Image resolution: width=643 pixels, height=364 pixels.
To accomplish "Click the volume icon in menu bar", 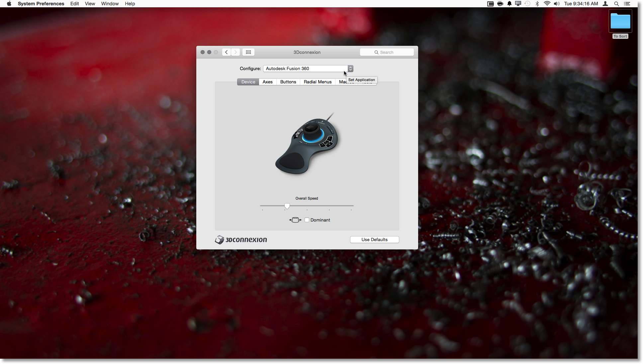I will (557, 4).
